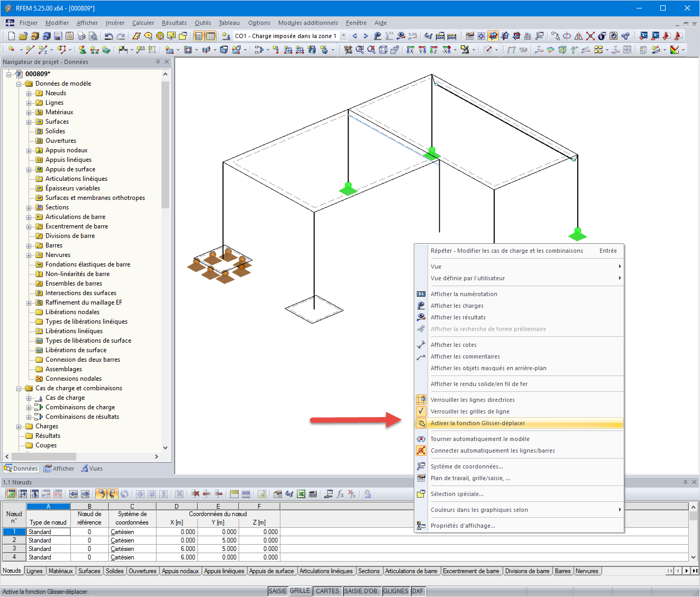Click the New model icon
Screen dimensions: 700x597
[x=12, y=36]
